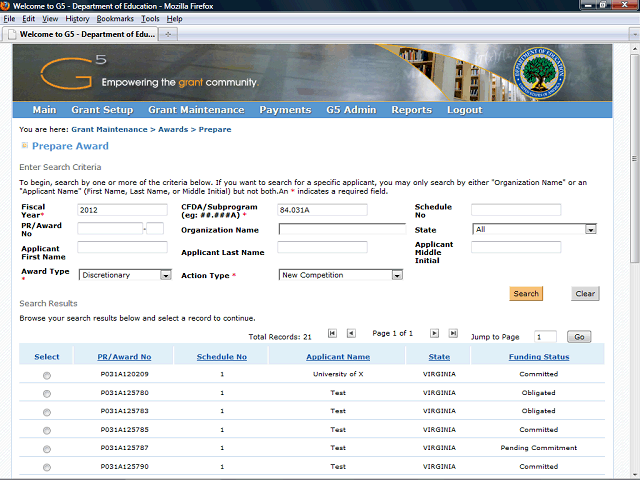
Task: Open the Award Type dropdown
Action: 165,275
